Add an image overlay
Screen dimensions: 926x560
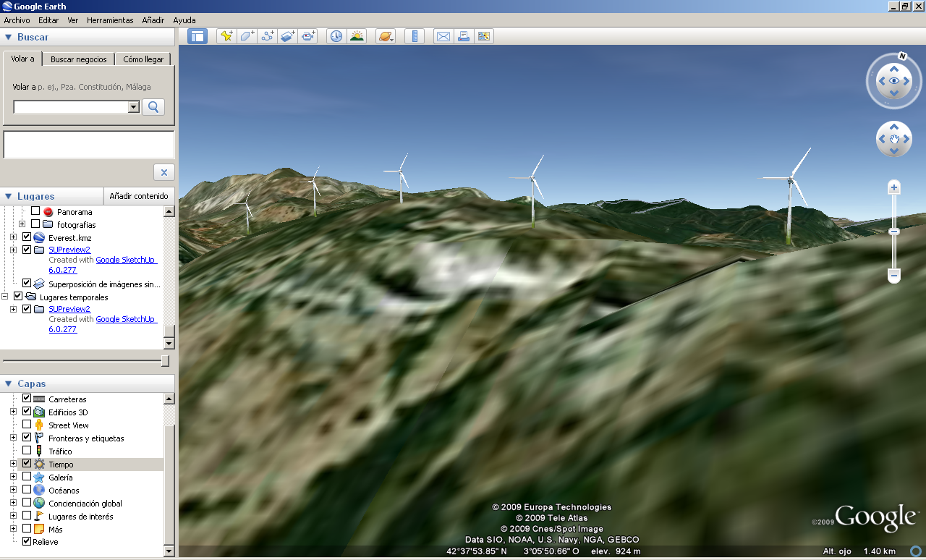click(287, 35)
